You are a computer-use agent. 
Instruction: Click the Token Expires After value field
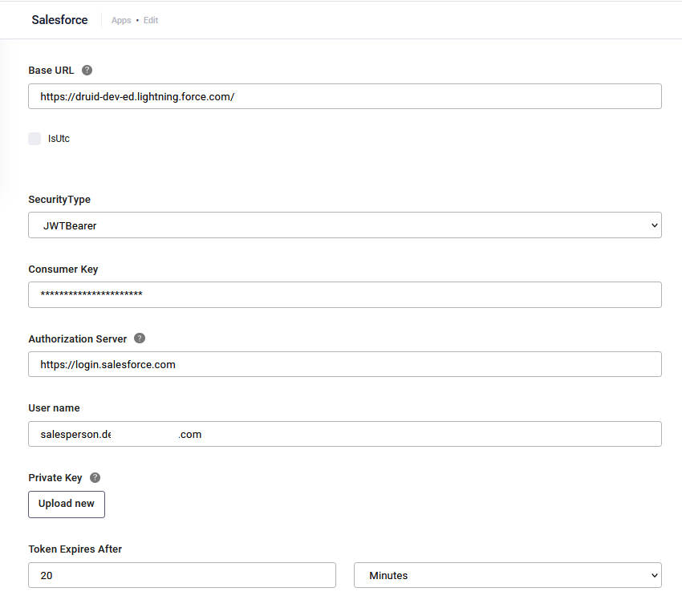[182, 575]
